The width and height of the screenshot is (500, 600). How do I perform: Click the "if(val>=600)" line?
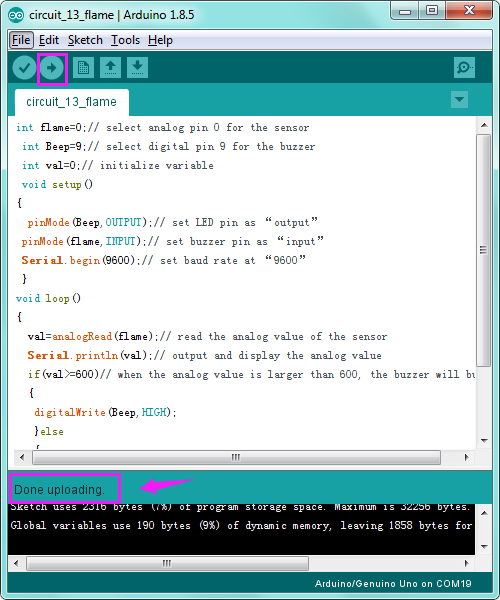tap(251, 374)
